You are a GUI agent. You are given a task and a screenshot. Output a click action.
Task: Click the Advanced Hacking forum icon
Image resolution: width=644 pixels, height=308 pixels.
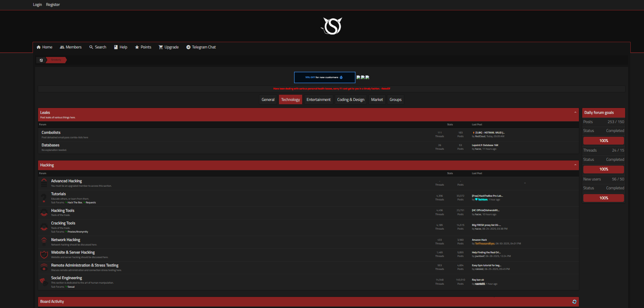pyautogui.click(x=44, y=183)
